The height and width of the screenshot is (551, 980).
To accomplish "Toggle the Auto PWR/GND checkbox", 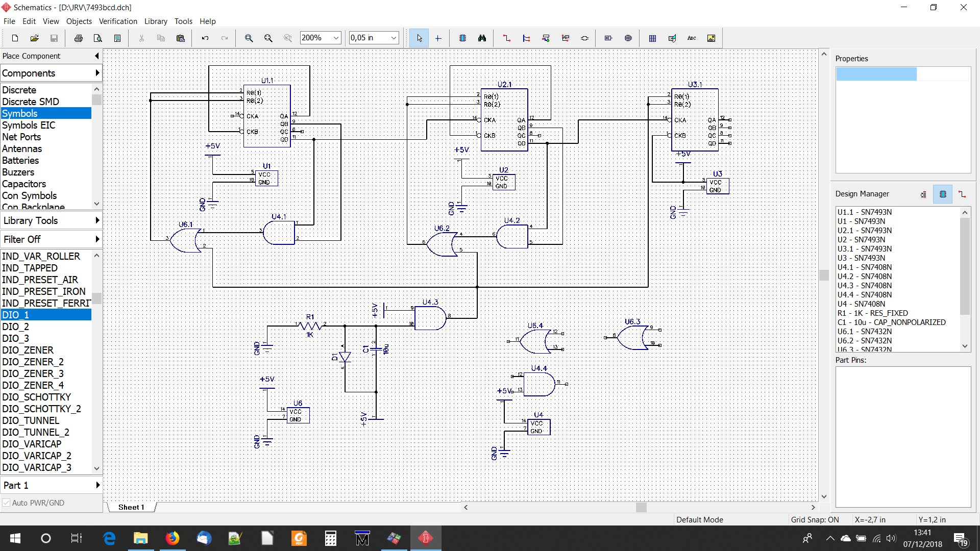I will point(6,503).
